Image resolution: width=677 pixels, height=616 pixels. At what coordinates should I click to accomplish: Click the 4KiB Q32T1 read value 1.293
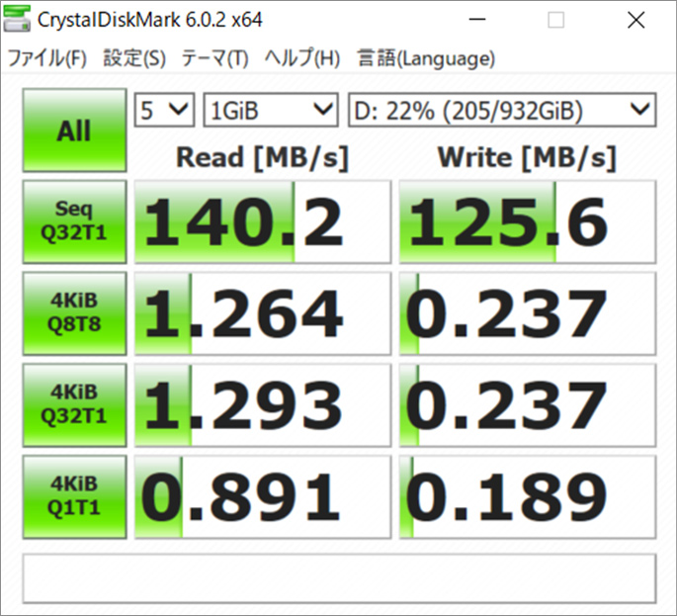tap(263, 404)
